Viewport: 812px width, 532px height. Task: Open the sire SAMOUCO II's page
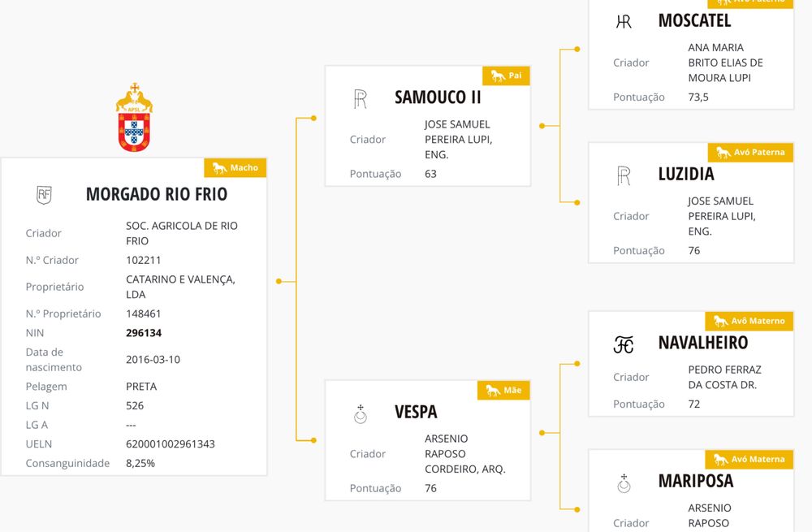438,97
